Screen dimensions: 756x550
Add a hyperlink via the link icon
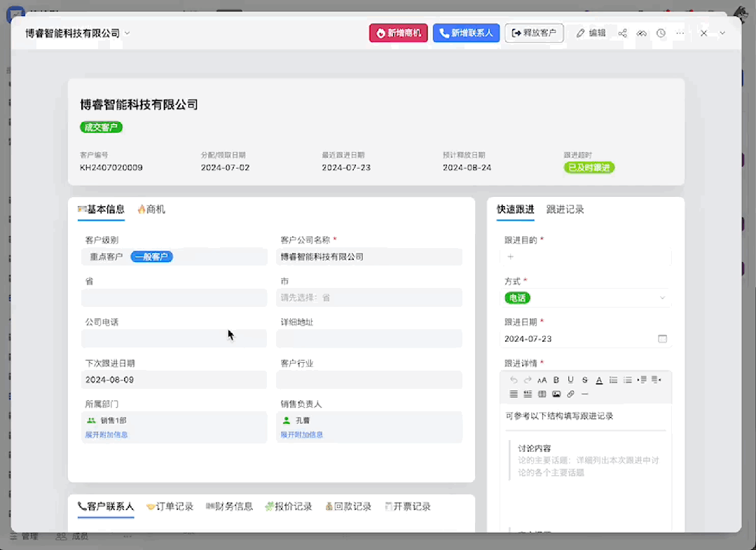pyautogui.click(x=570, y=394)
